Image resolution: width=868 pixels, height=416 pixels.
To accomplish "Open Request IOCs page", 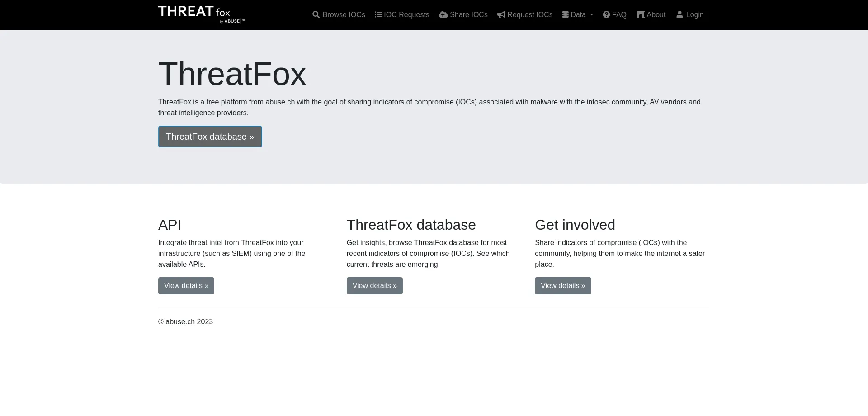I will [x=525, y=15].
